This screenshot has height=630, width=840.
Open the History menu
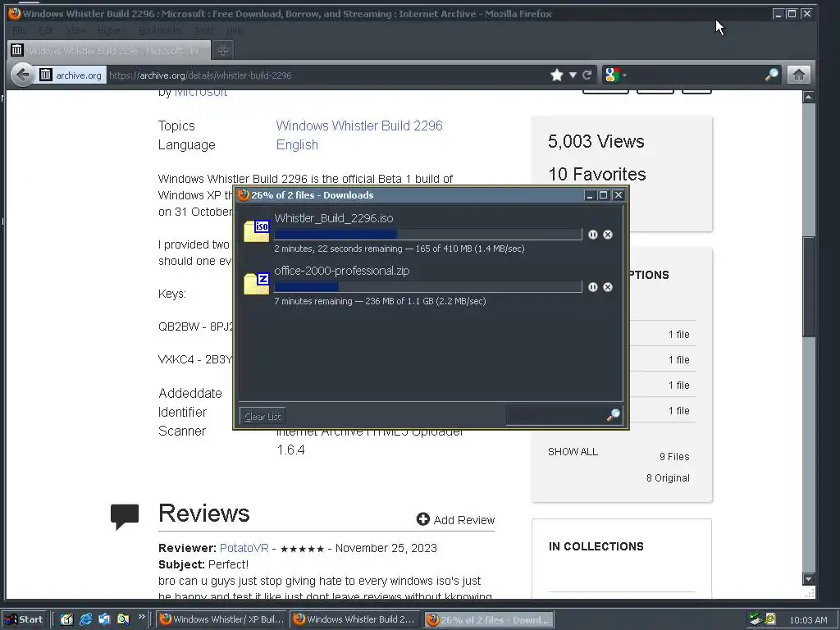[x=110, y=30]
